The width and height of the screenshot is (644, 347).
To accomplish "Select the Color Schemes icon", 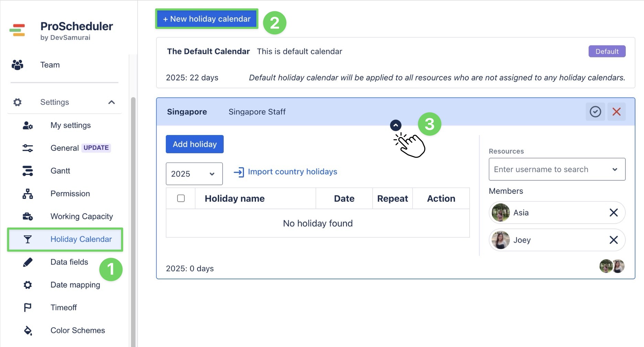I will click(x=28, y=331).
